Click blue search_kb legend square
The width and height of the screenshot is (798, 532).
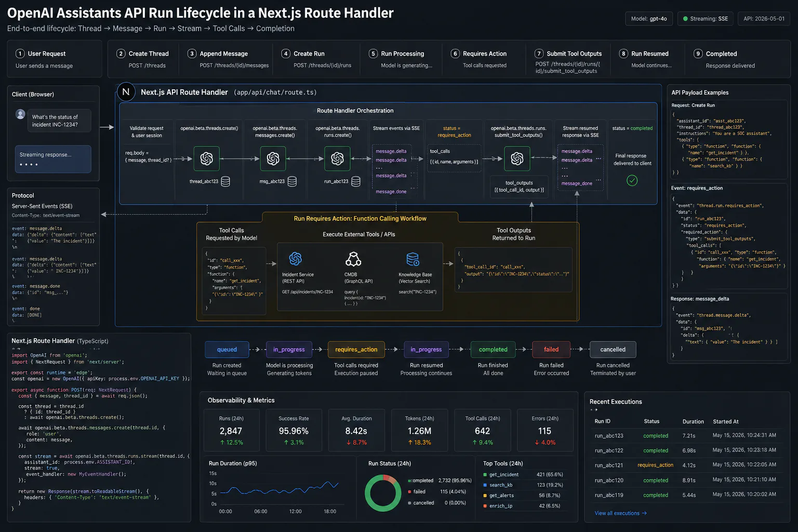(485, 485)
